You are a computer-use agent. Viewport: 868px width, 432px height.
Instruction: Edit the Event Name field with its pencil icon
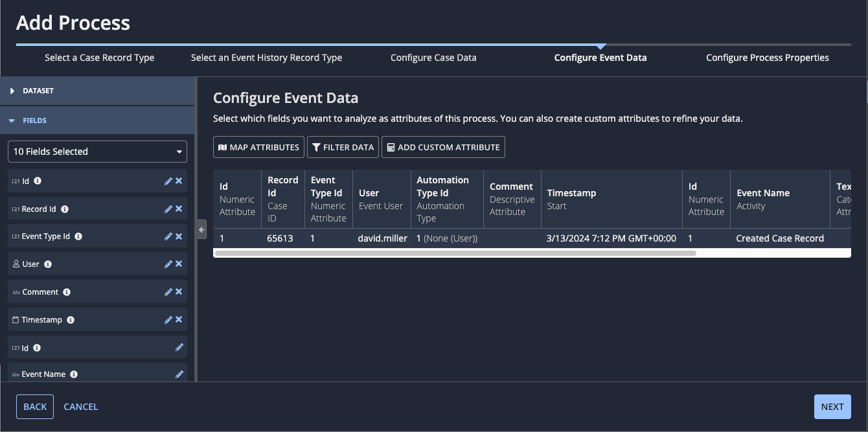click(x=179, y=374)
